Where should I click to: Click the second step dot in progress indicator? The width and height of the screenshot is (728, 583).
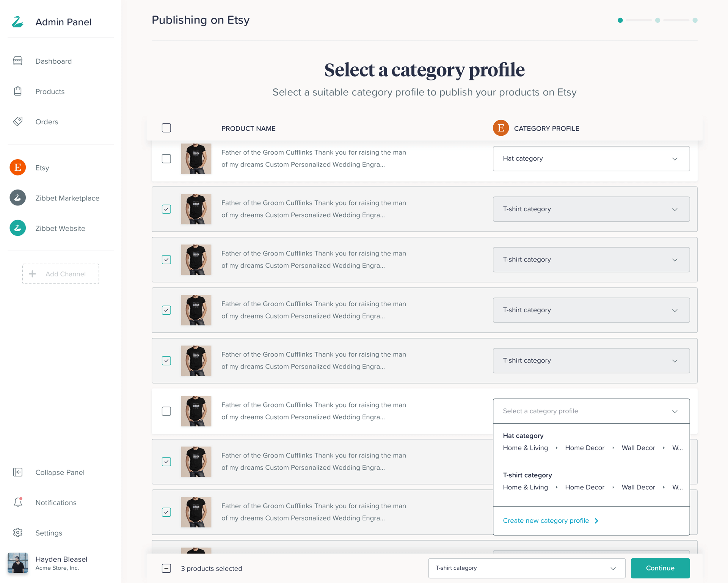click(657, 20)
